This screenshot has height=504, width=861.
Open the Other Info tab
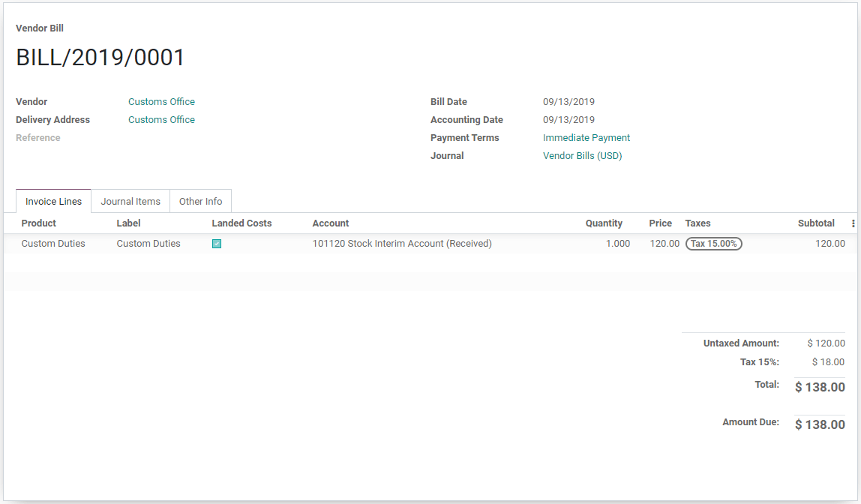pos(200,201)
